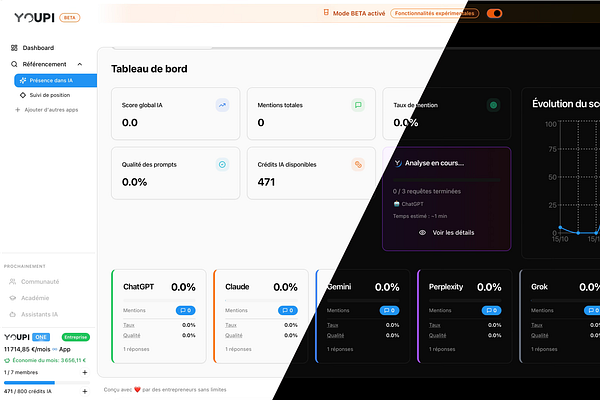Viewport: 600px width, 400px height.
Task: Click the ONE plan badge
Action: (x=41, y=337)
